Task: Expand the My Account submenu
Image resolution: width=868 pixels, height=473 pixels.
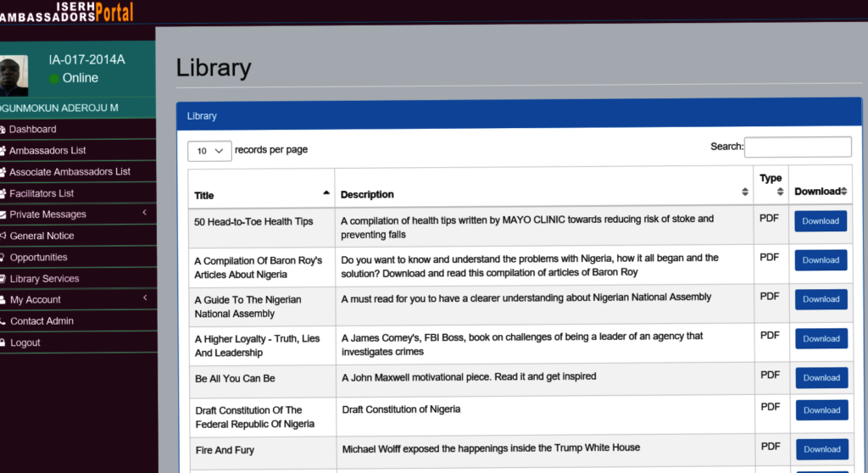Action: click(x=144, y=298)
